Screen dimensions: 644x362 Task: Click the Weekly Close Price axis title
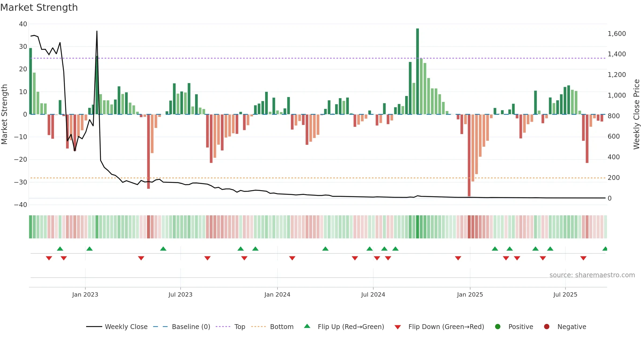[x=636, y=114]
